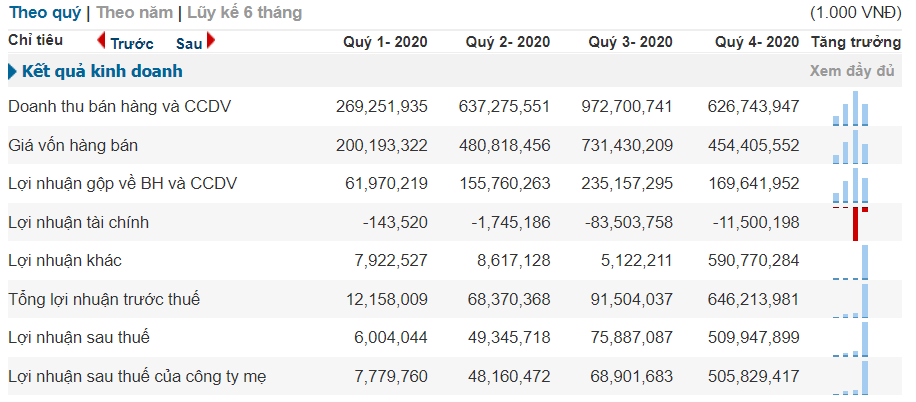The width and height of the screenshot is (916, 402).
Task: Click the Quý 1- 2020 column header
Action: (x=385, y=42)
